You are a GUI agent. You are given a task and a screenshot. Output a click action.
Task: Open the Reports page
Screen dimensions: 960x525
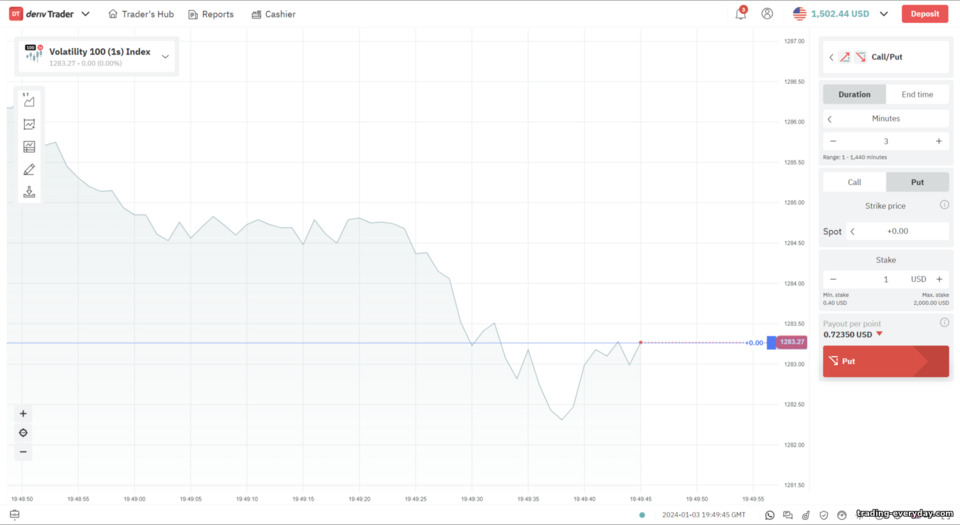click(211, 14)
